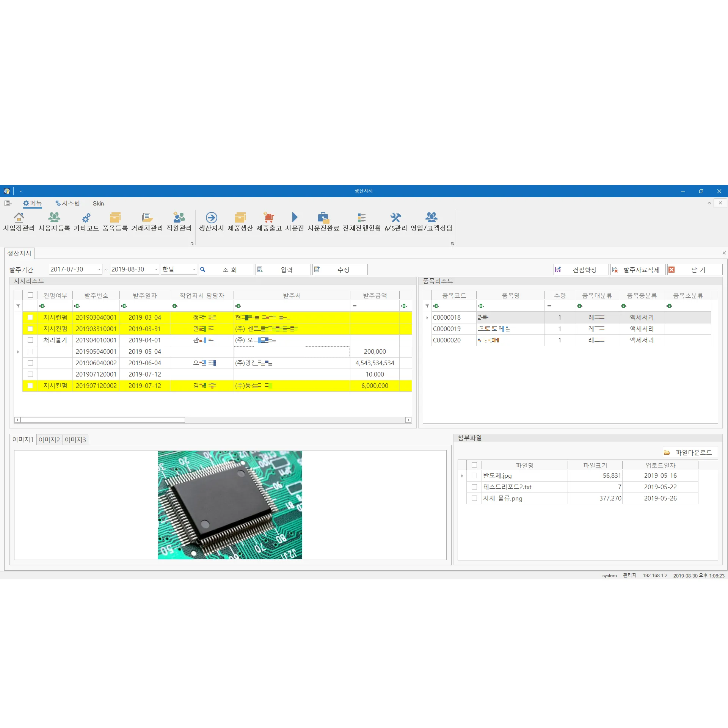Select the 생산지시 arrow icon
728x728 pixels.
tap(211, 218)
